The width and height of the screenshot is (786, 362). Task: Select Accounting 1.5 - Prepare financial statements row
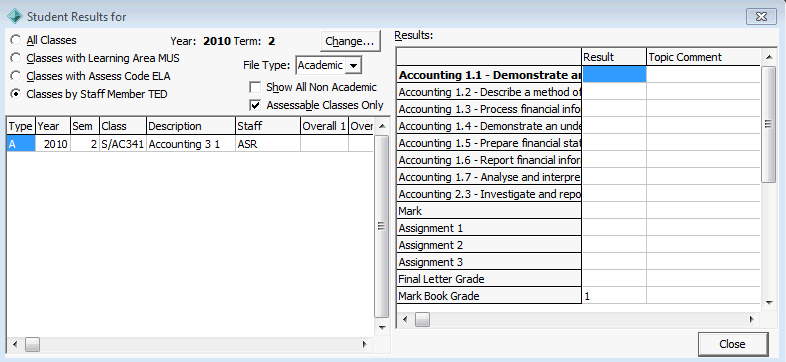pyautogui.click(x=489, y=143)
